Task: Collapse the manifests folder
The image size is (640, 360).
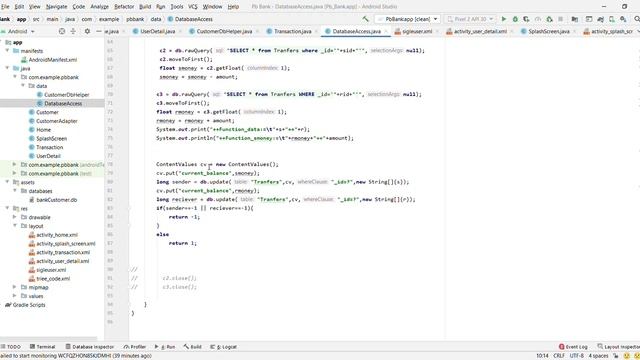Action: coord(7,51)
